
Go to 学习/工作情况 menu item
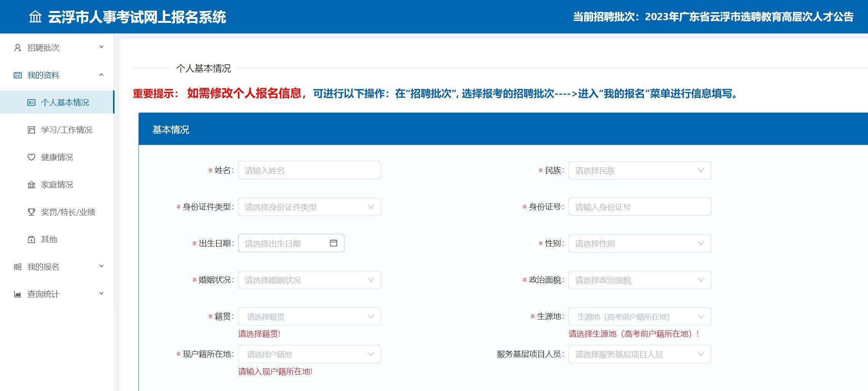66,130
